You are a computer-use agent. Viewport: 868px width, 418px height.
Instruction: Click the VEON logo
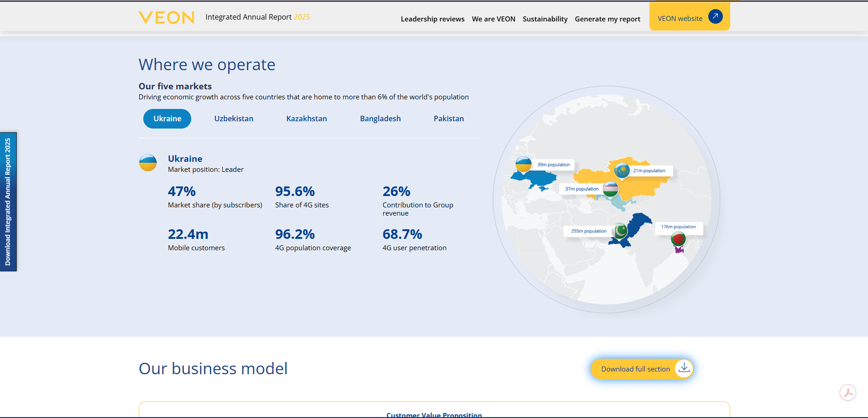point(167,17)
